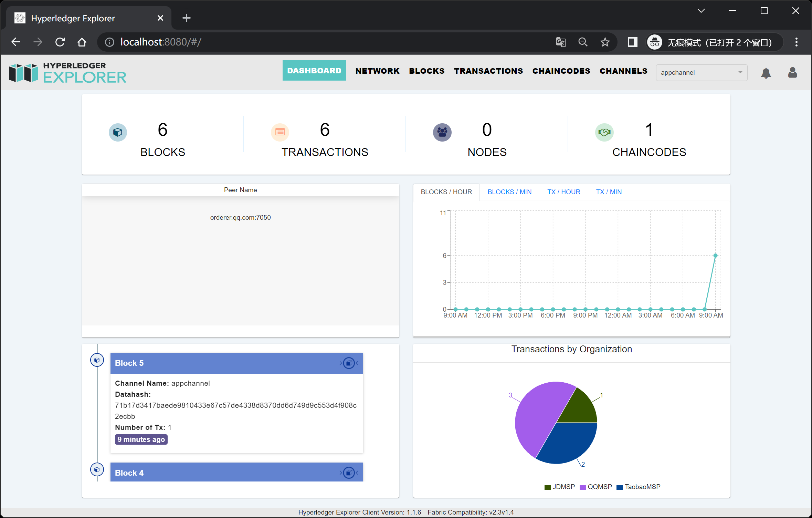Screen dimensions: 812x518
Task: Select the TX / HOUR chart tab
Action: point(563,192)
